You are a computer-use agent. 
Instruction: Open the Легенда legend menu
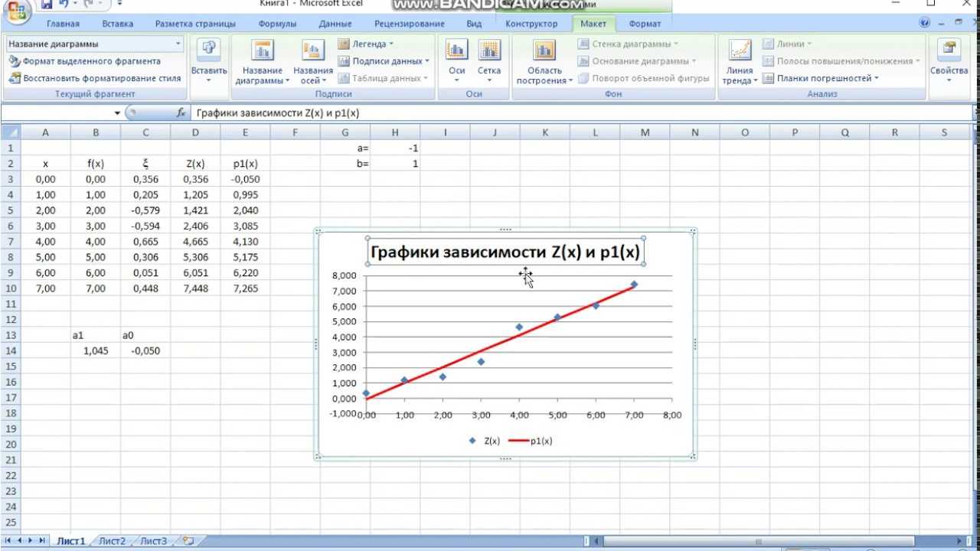coord(366,44)
